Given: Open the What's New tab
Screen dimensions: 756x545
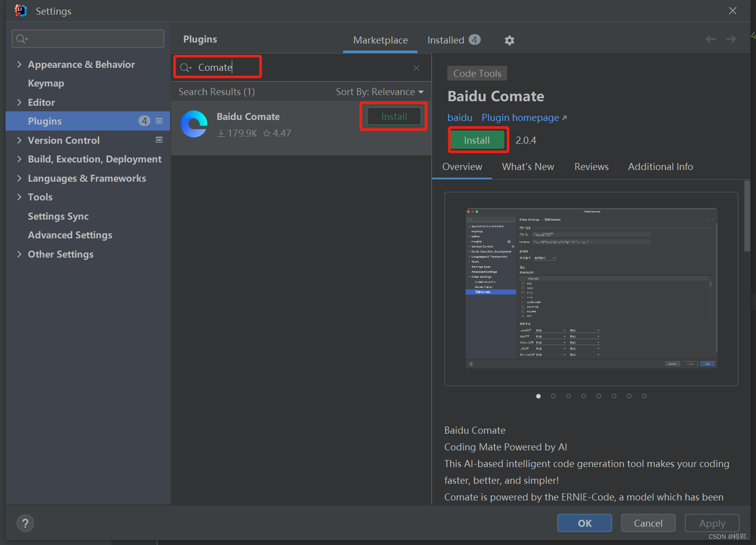Looking at the screenshot, I should [528, 167].
